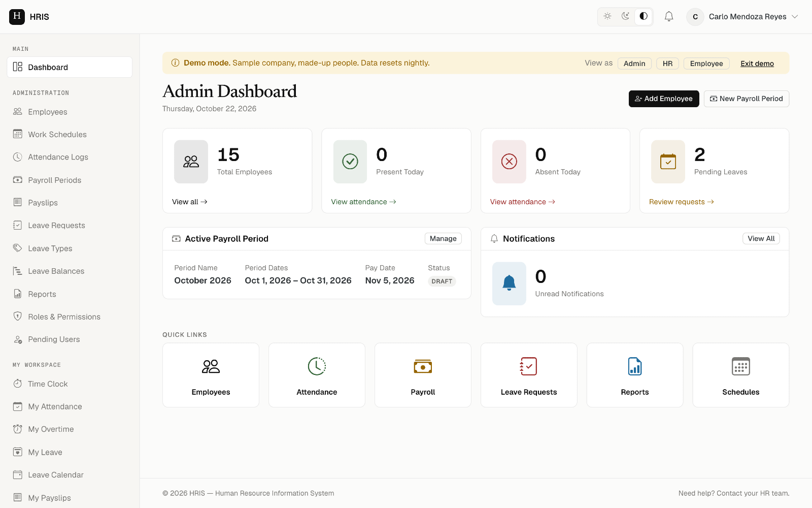Image resolution: width=812 pixels, height=508 pixels.
Task: Select the system contrast theme toggle
Action: point(644,16)
